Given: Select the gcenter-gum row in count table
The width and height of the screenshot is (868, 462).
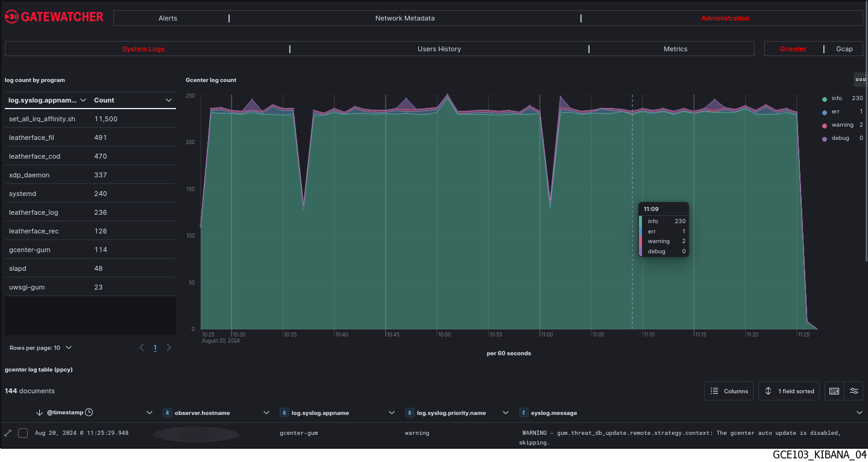Looking at the screenshot, I should coord(90,250).
